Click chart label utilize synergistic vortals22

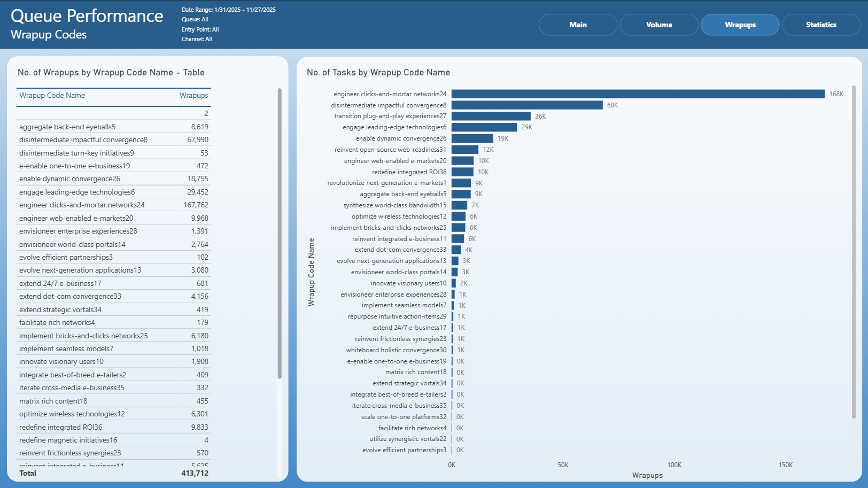click(x=408, y=439)
